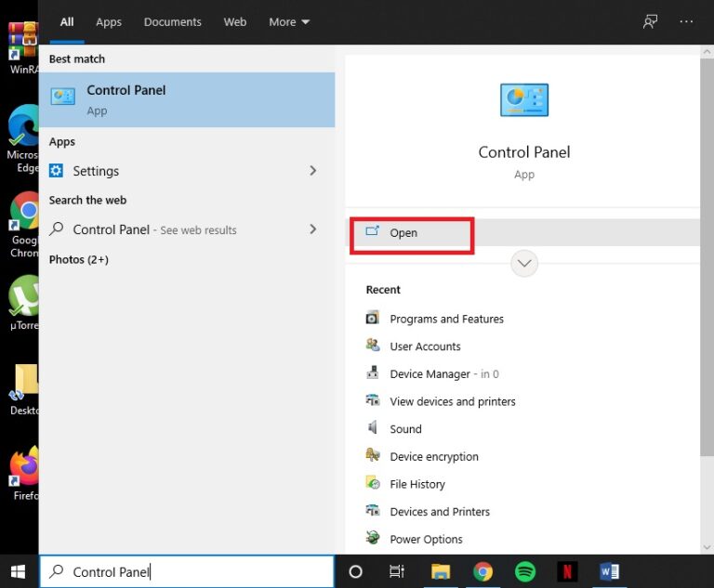Click the Cortana circle icon on taskbar
Viewport: 714px width, 588px height.
coord(355,571)
